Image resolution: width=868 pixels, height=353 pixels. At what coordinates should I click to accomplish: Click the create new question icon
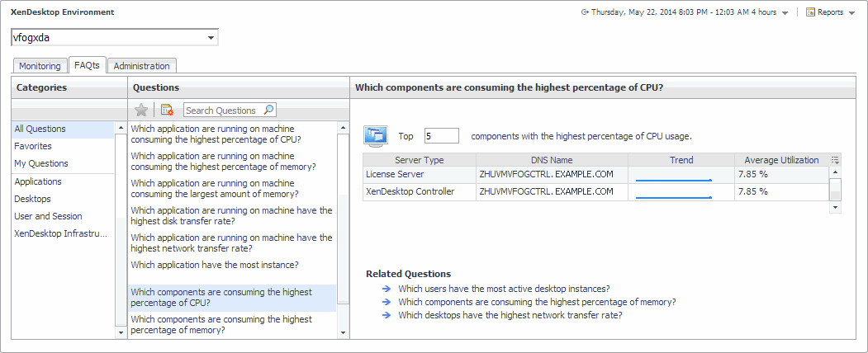point(167,110)
